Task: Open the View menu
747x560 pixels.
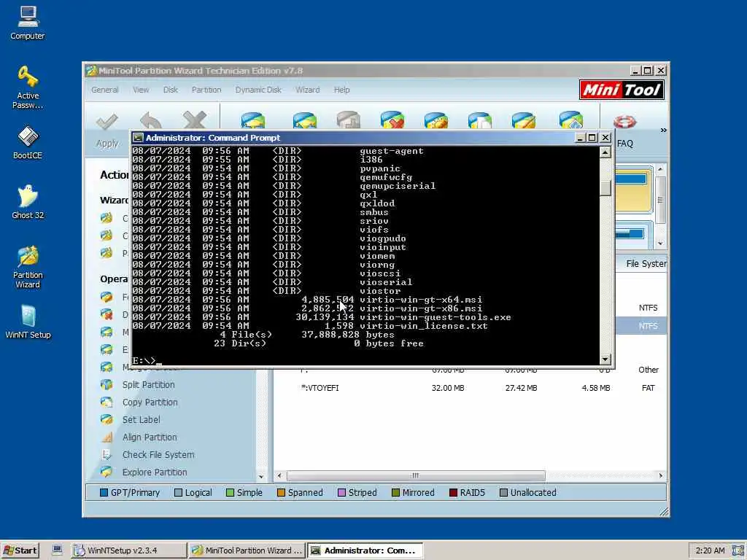Action: [x=141, y=90]
